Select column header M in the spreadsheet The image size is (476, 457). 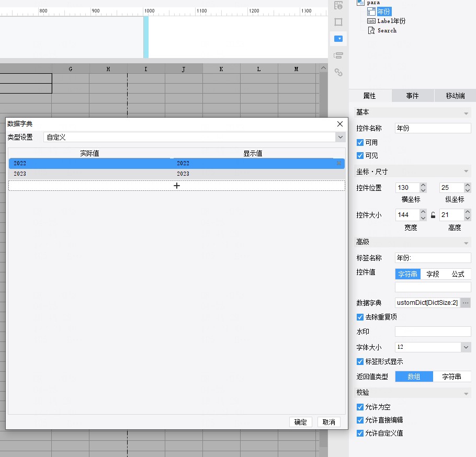[x=296, y=69]
